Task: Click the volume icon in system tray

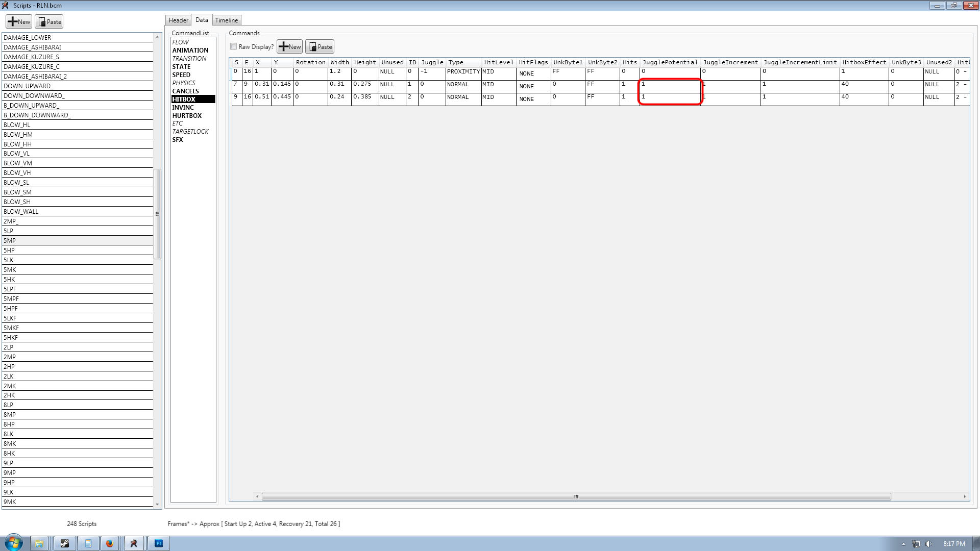Action: point(928,544)
